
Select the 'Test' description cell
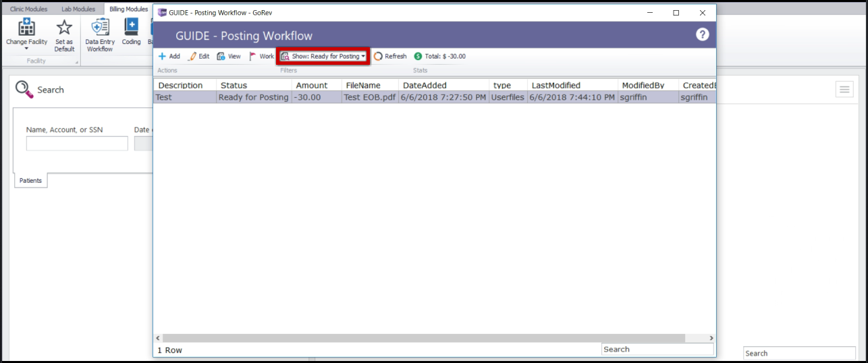tap(185, 97)
